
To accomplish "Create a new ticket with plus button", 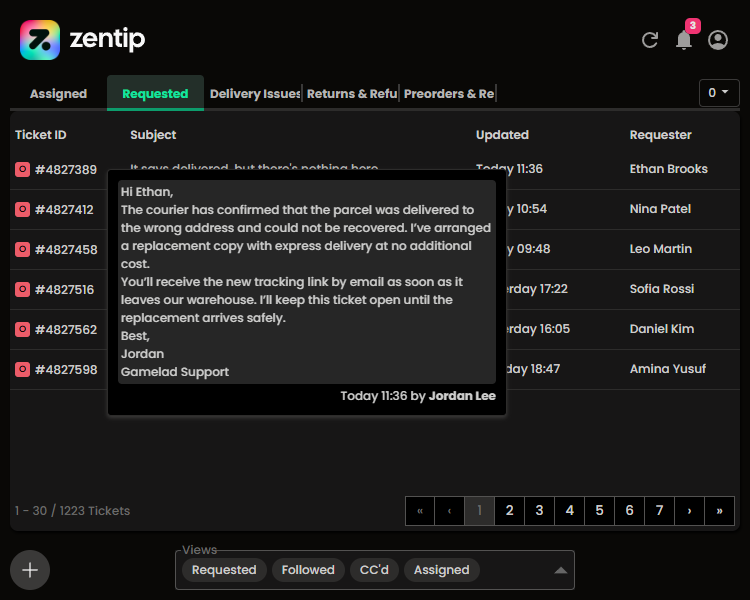I will point(30,570).
